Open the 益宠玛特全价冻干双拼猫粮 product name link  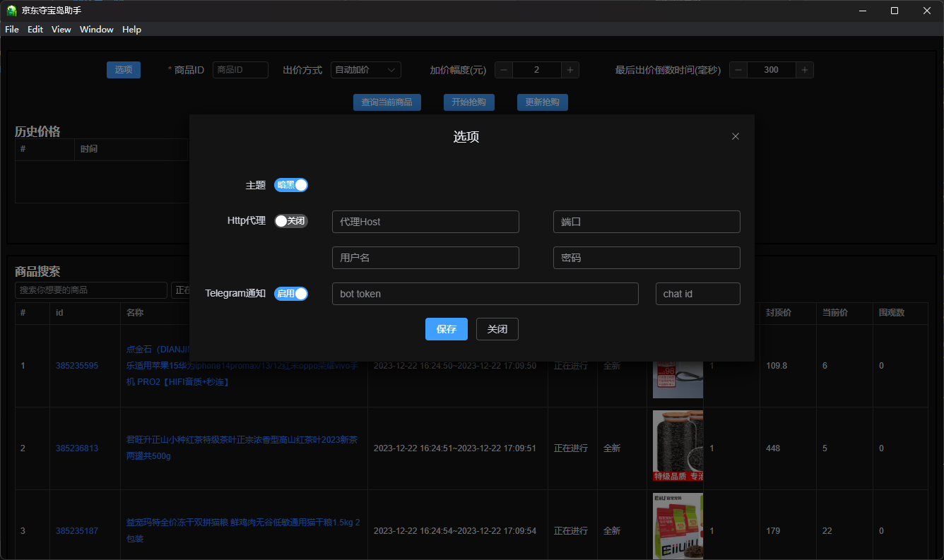[x=243, y=530]
